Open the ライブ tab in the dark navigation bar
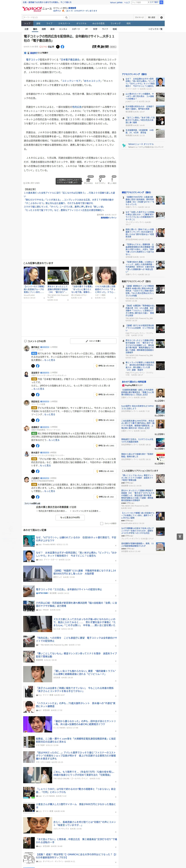186x868 pixels. [x=49, y=24]
